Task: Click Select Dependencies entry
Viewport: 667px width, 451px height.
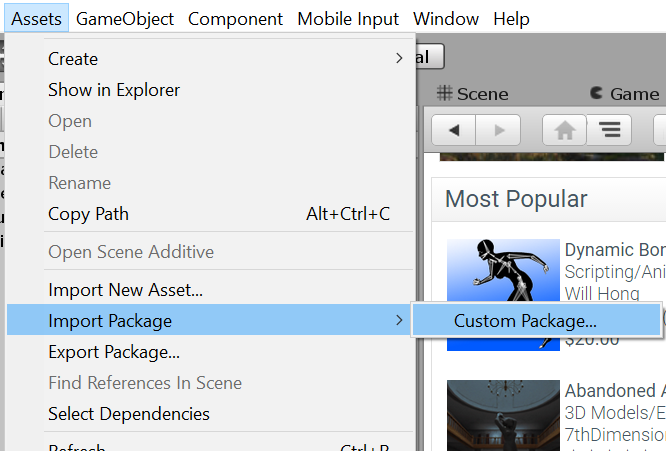Action: 129,414
